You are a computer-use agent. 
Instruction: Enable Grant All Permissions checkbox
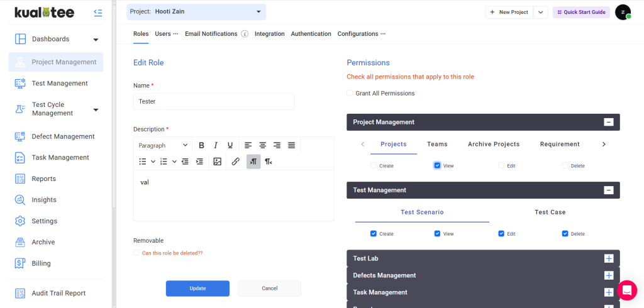350,94
